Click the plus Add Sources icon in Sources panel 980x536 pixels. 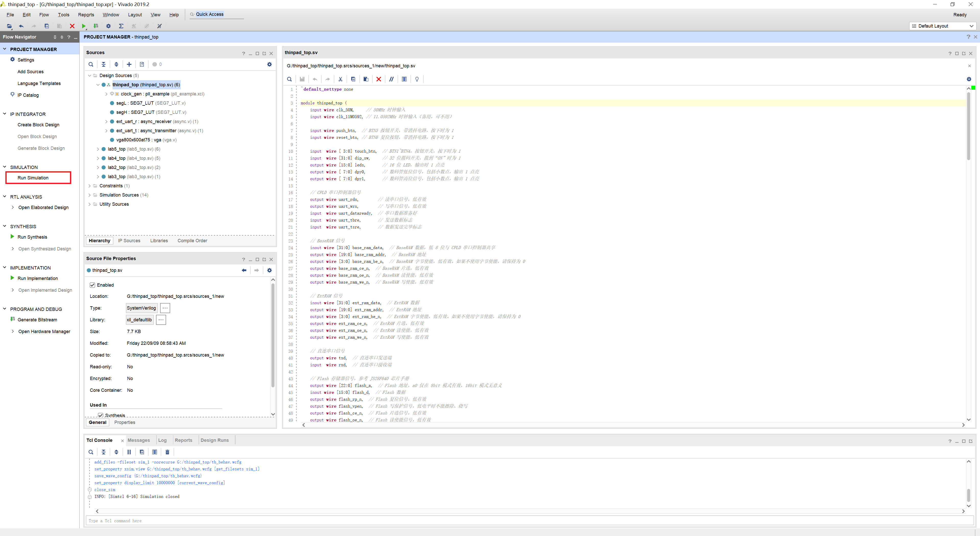pyautogui.click(x=129, y=64)
